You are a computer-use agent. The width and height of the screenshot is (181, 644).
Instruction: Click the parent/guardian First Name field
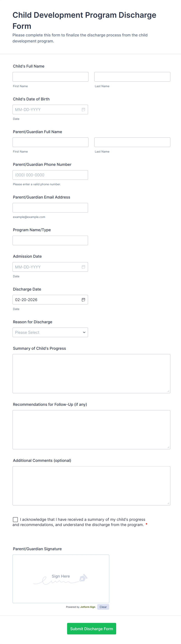pos(50,142)
